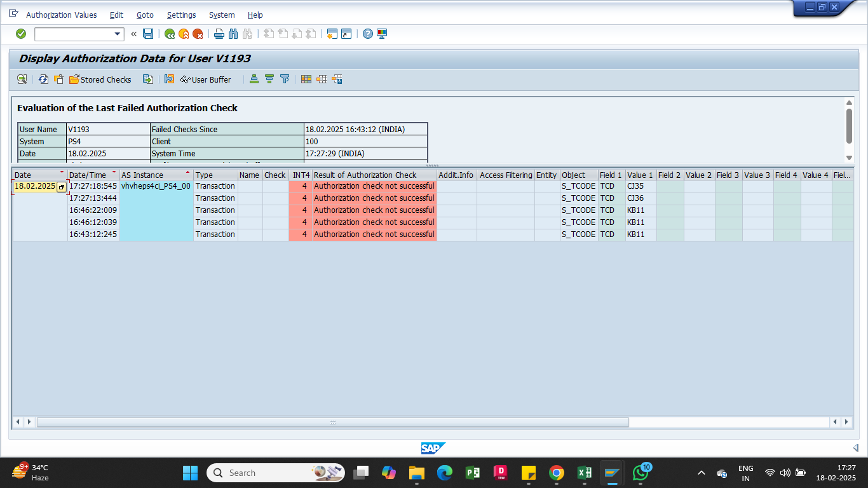Click the red Cancel icon
The image size is (868, 488).
(198, 34)
